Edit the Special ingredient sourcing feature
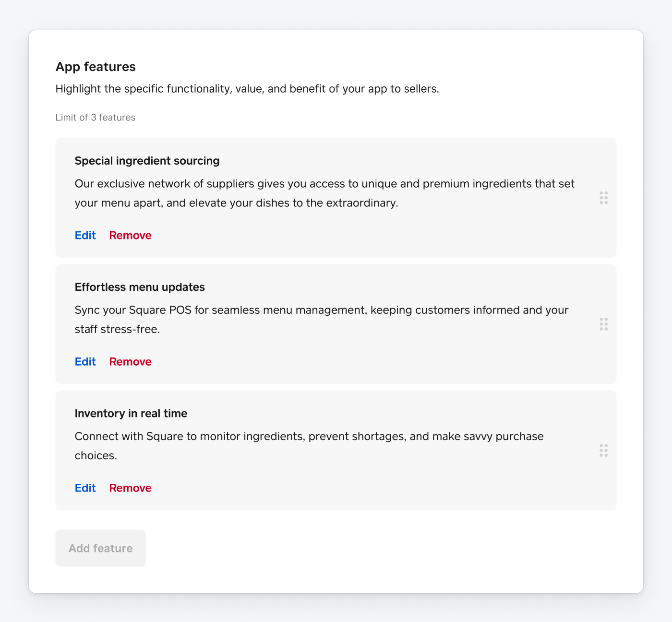672x622 pixels. pos(85,235)
